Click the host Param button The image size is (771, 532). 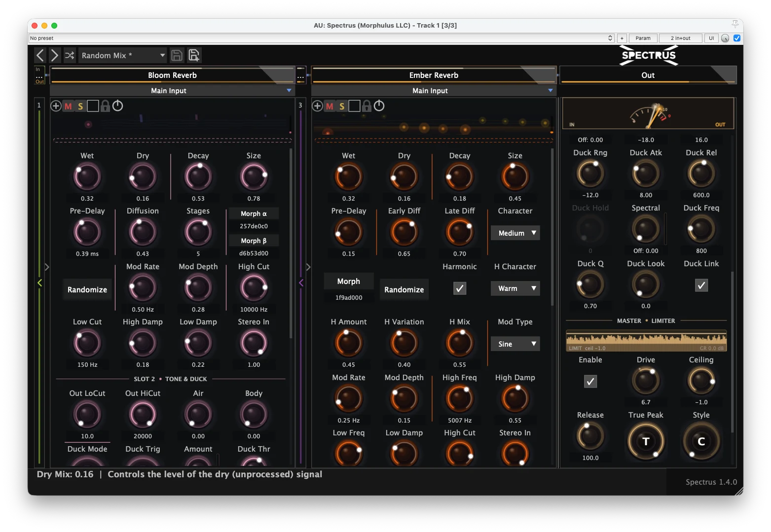pyautogui.click(x=643, y=38)
